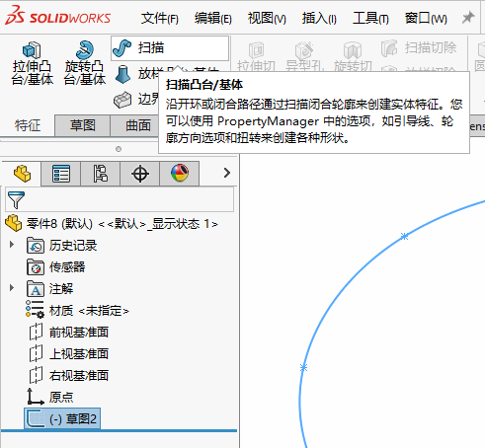Image resolution: width=485 pixels, height=448 pixels.
Task: Click the 扫描 sweep boss button
Action: click(170, 48)
